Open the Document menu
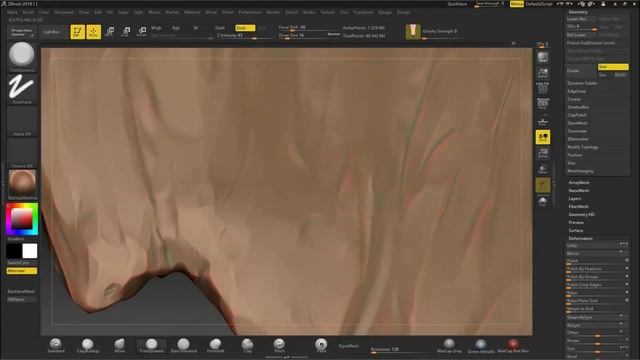The width and height of the screenshot is (640, 360). point(64,12)
